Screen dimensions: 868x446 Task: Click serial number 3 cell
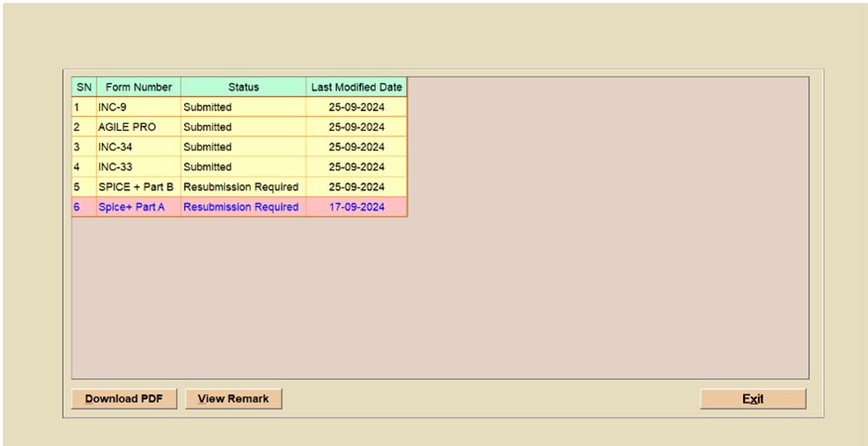83,148
